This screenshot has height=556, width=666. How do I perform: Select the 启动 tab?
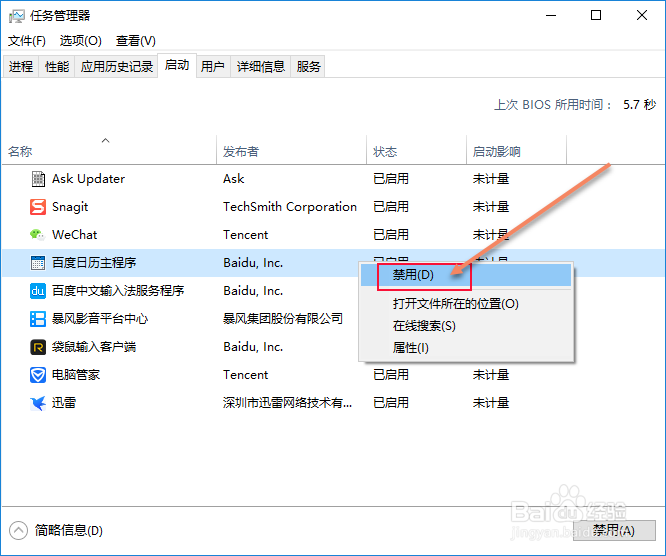pos(177,65)
